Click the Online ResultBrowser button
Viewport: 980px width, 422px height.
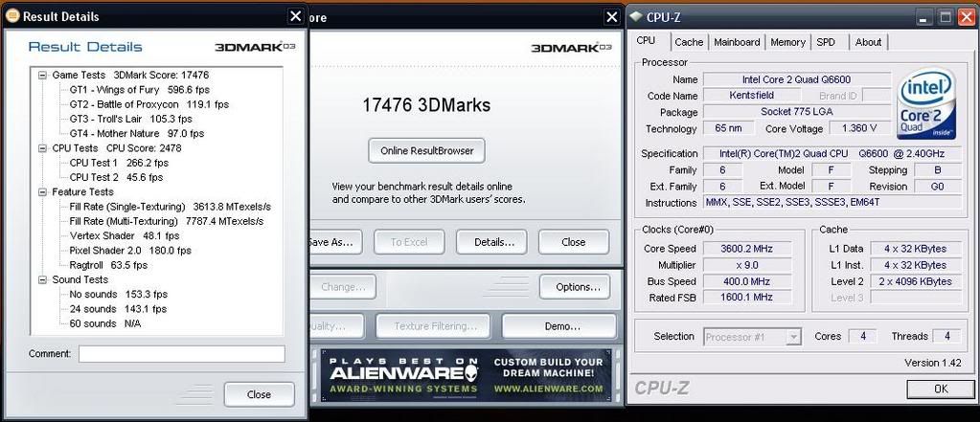(426, 150)
